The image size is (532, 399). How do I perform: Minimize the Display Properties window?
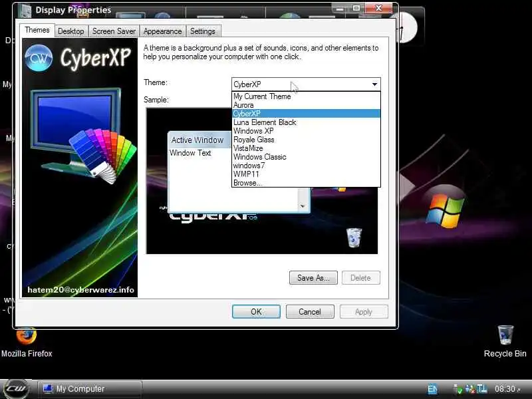tap(340, 8)
